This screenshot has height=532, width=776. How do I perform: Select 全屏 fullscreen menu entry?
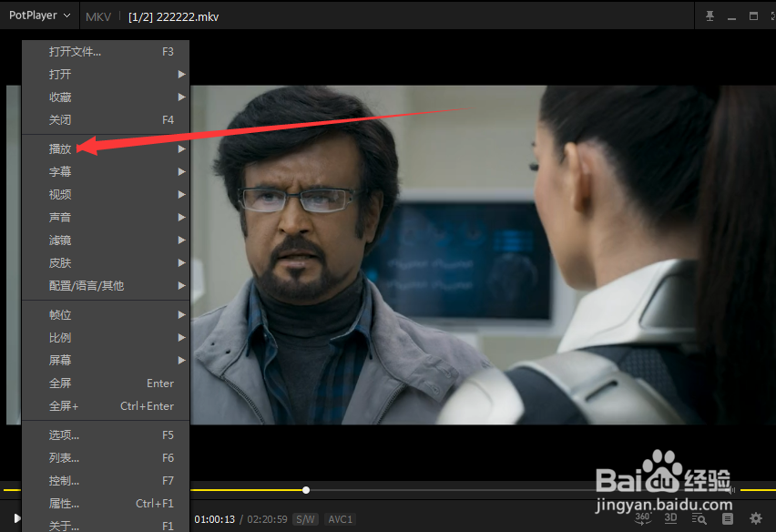tap(106, 383)
